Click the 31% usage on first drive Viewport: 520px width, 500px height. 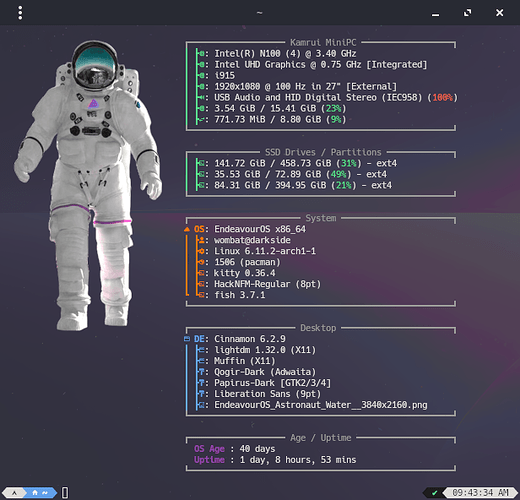pos(349,163)
